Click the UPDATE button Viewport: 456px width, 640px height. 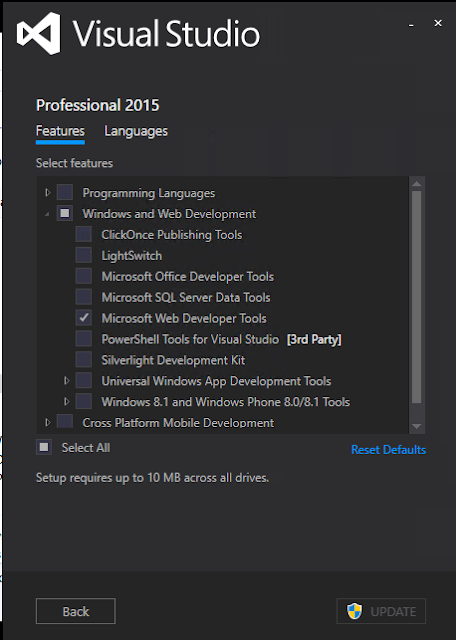[381, 611]
